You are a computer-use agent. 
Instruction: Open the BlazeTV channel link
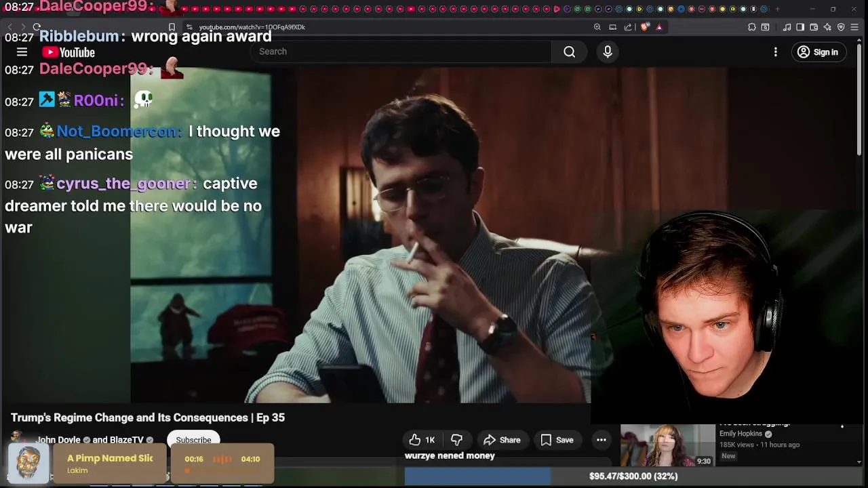127,440
